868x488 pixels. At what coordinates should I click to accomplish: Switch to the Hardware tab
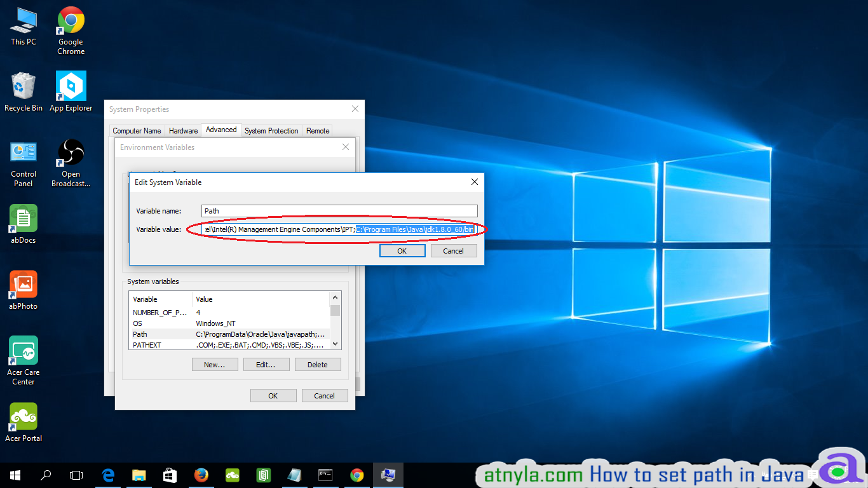pyautogui.click(x=183, y=130)
